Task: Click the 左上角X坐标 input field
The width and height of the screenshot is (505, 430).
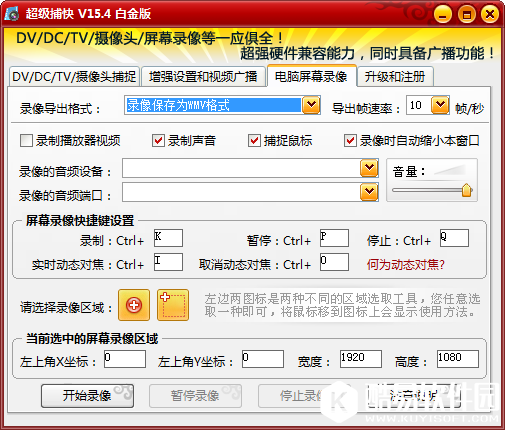Action: pyautogui.click(x=125, y=359)
